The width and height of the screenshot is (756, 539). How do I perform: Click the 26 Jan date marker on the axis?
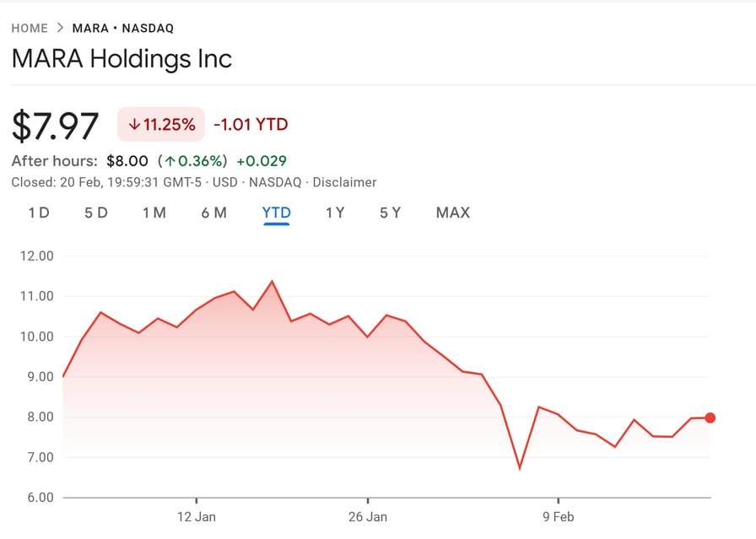click(368, 516)
